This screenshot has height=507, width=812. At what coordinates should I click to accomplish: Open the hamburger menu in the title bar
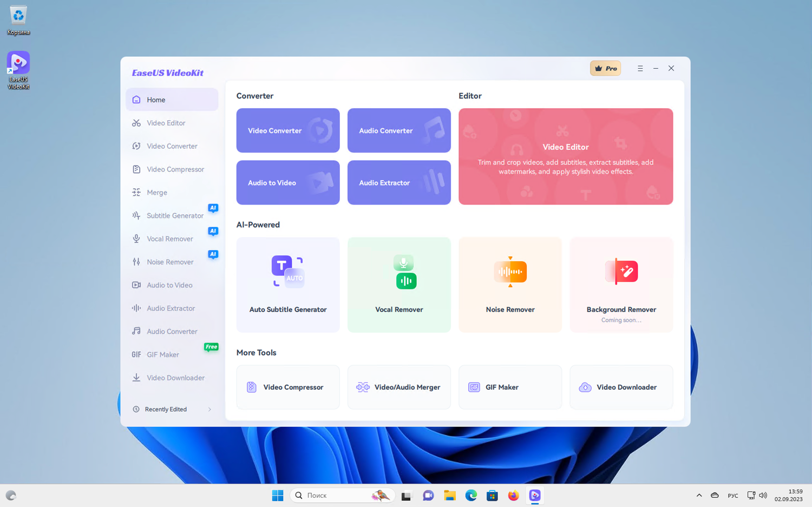[640, 69]
